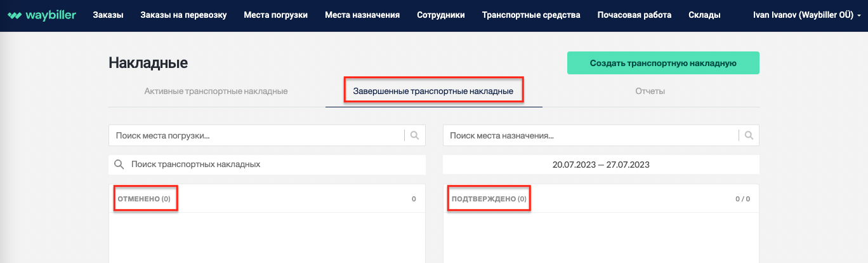Click the Накладные page heading
The width and height of the screenshot is (868, 263).
pos(148,63)
